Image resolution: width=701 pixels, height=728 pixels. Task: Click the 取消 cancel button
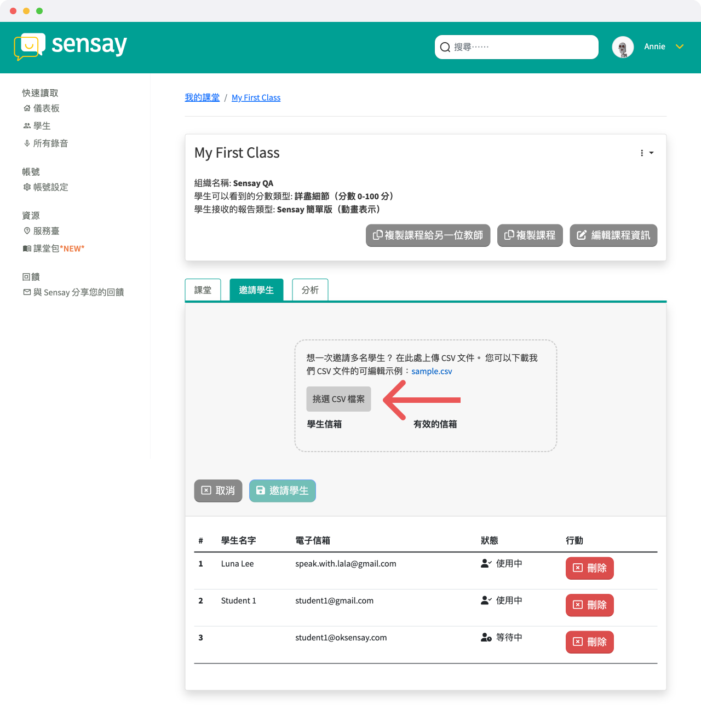(x=218, y=491)
